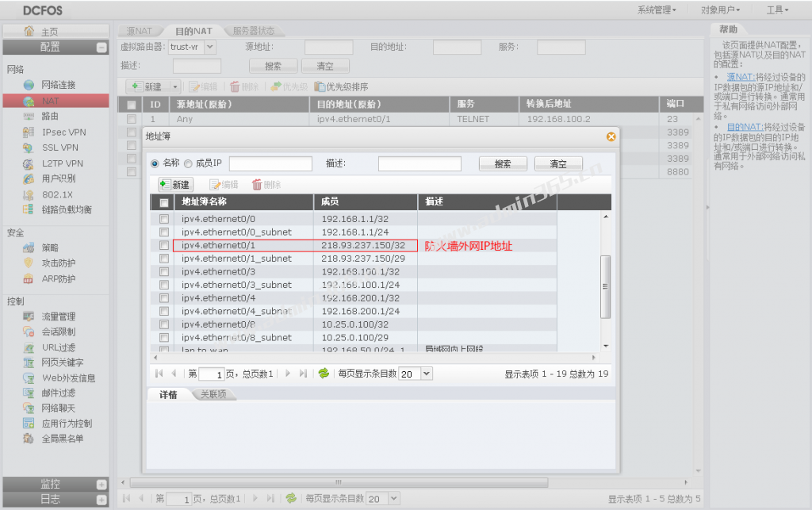Check the ipv4.ethernet0/0_subnet checkbox
Screen dimensions: 812x510
coord(164,232)
